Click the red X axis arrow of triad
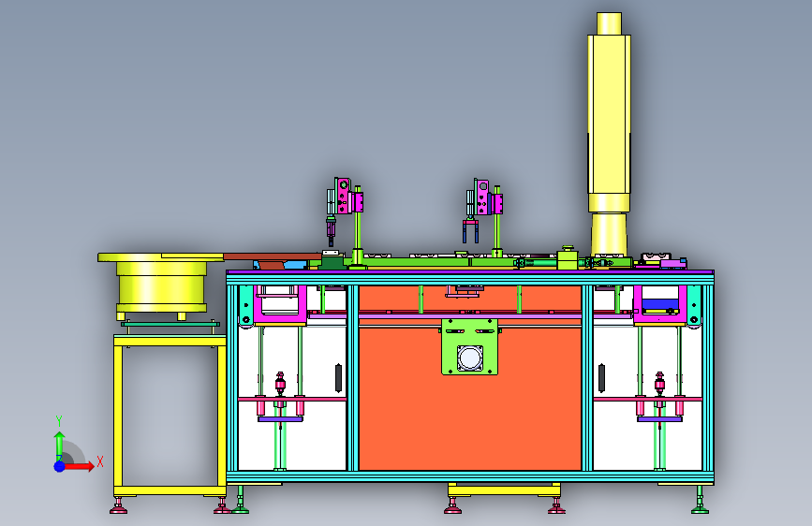Screen dimensions: 812x526 [x=80, y=466]
